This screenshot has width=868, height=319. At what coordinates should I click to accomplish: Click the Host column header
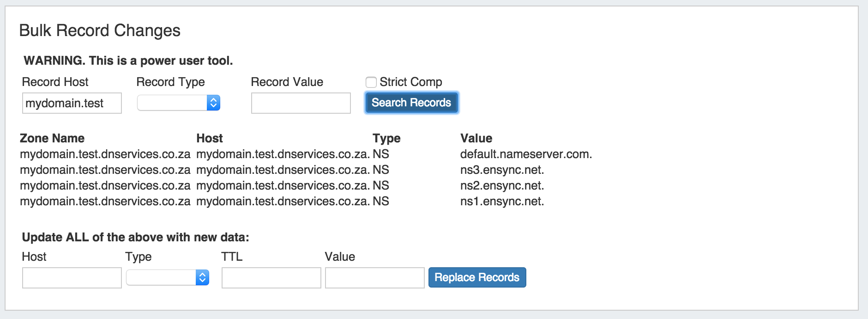(x=210, y=138)
